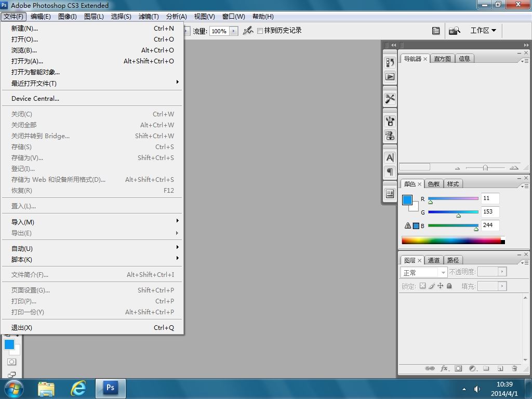
Task: Click the airbrush icon in the options bar
Action: click(x=248, y=31)
